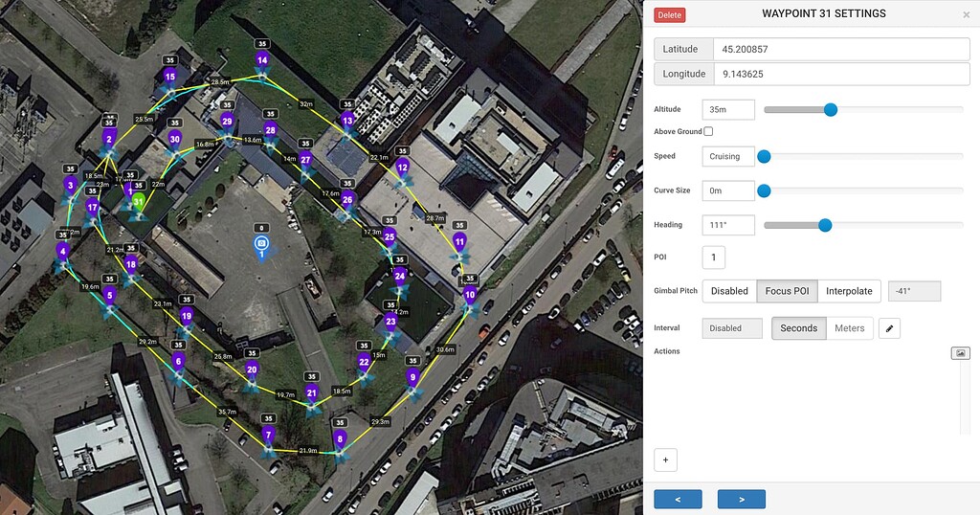
Task: Click waypoint marker 29 on the map
Action: [227, 123]
